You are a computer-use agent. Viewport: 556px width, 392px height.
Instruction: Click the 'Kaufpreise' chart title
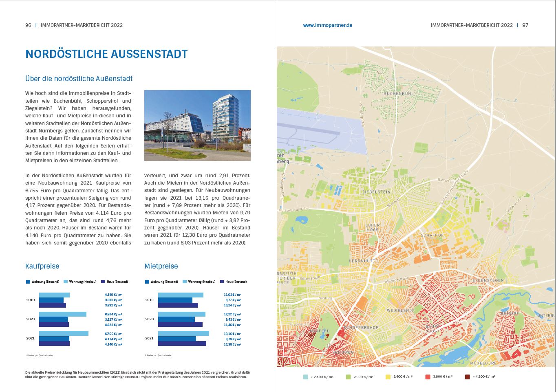point(42,266)
